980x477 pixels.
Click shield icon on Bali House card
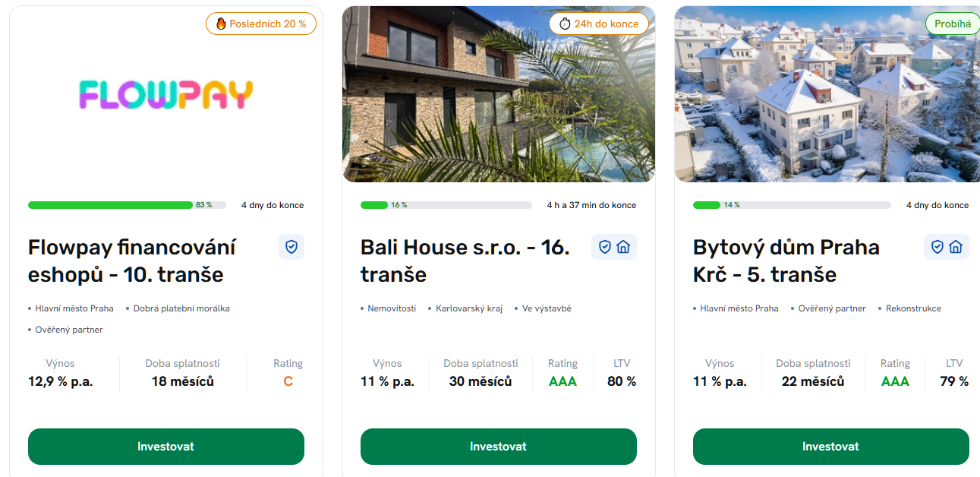tap(605, 247)
